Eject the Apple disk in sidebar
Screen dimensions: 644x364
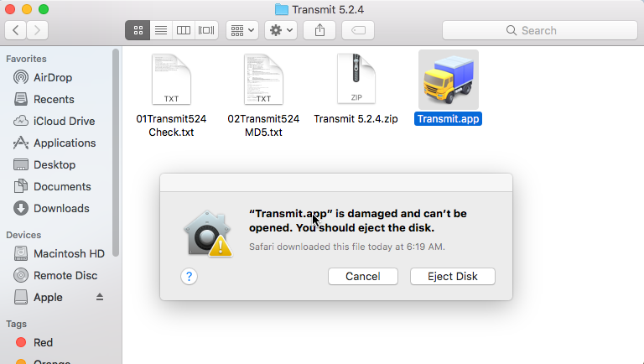coord(100,297)
